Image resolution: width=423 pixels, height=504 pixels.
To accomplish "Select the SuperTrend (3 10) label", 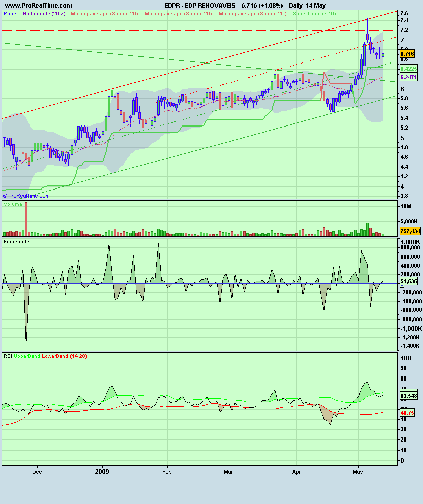I will [314, 14].
